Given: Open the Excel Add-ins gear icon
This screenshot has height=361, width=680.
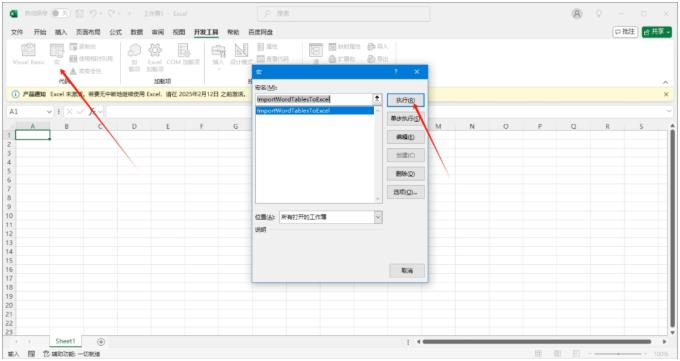Looking at the screenshot, I should tap(155, 56).
